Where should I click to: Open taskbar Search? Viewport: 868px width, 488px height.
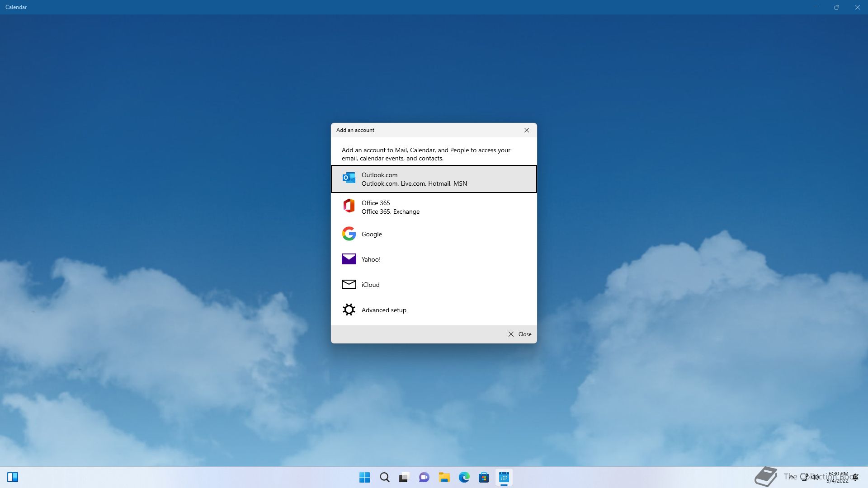(384, 477)
